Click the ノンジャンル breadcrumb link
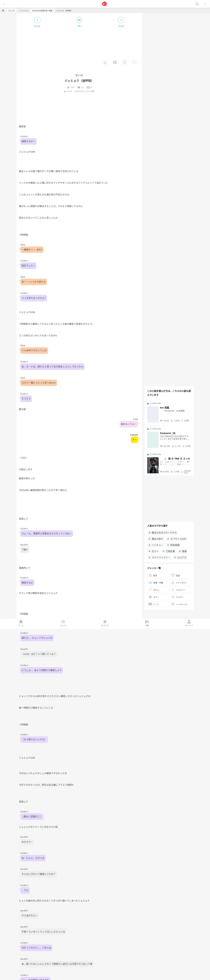 coord(23,11)
